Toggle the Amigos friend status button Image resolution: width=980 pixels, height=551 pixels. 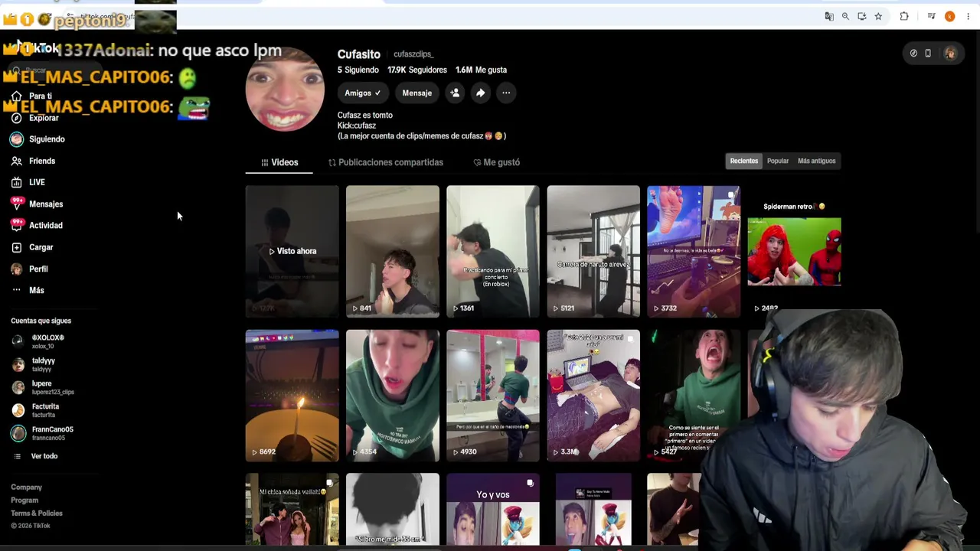click(363, 93)
